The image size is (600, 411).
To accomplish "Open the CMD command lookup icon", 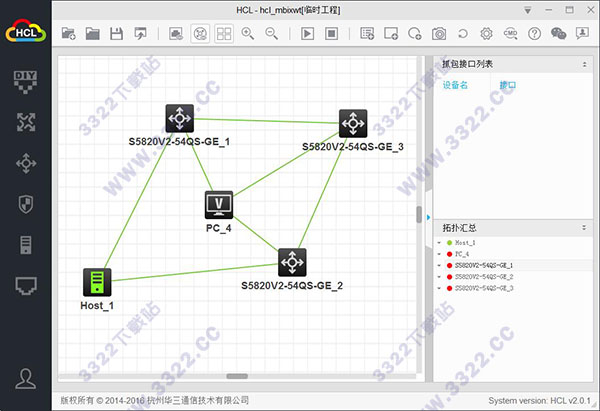I will [510, 34].
